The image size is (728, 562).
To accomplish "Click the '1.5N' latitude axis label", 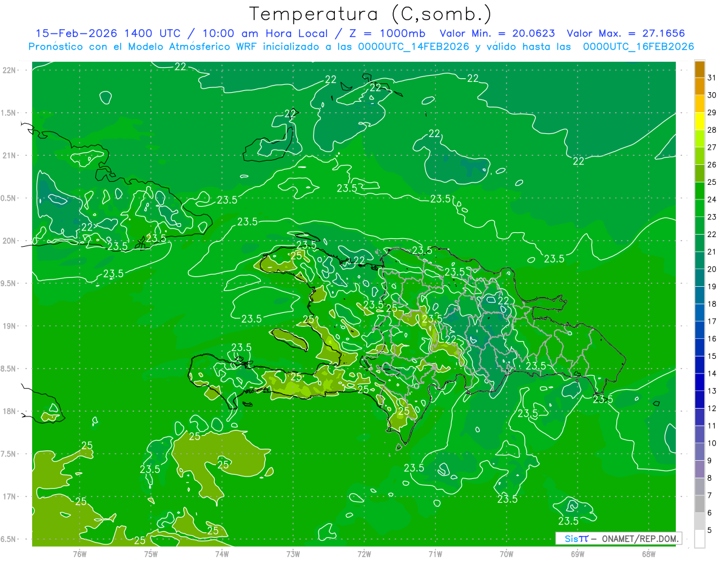I will pos(8,113).
